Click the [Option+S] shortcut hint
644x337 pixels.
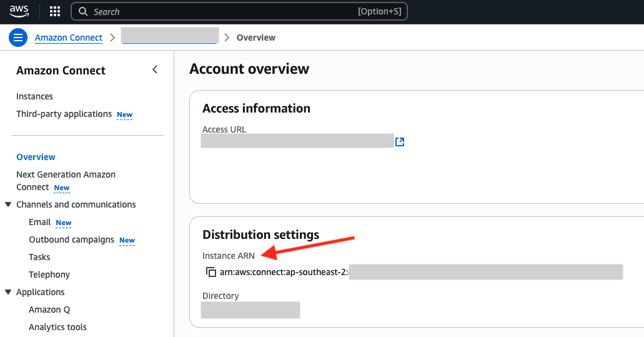pyautogui.click(x=380, y=11)
